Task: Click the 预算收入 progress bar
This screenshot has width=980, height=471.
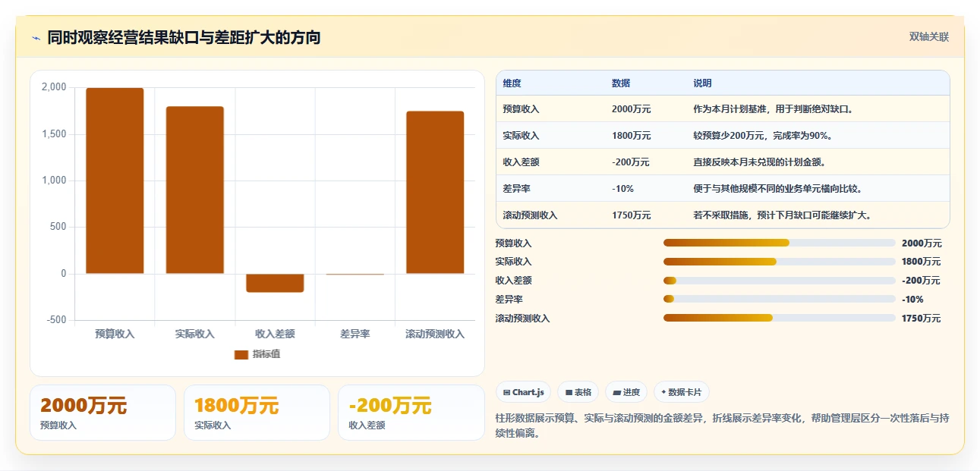Action: click(780, 243)
